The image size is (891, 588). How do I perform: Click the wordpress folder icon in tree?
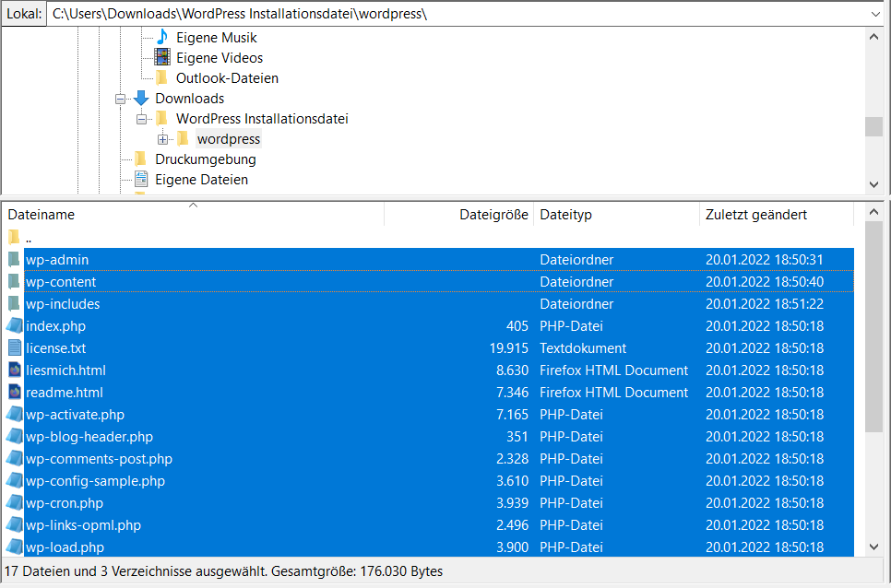[x=183, y=138]
